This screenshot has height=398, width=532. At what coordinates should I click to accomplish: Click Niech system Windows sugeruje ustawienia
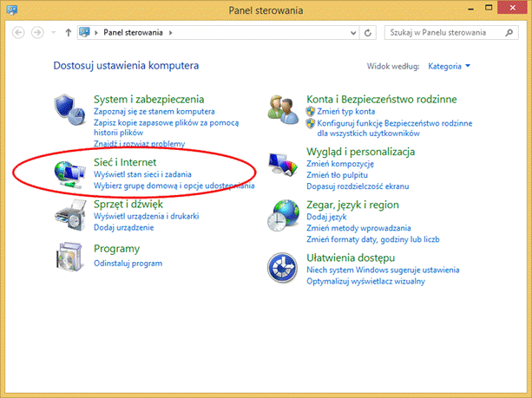pyautogui.click(x=383, y=271)
